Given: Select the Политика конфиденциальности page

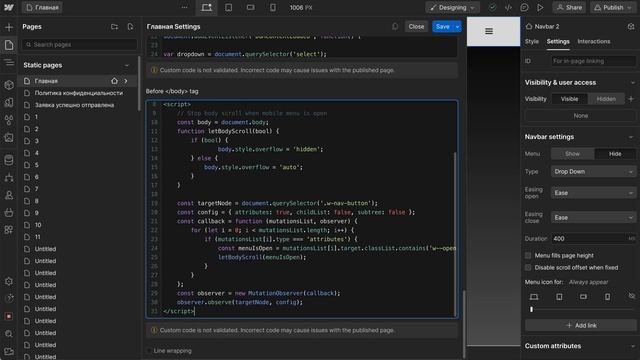Looking at the screenshot, I should click(78, 93).
